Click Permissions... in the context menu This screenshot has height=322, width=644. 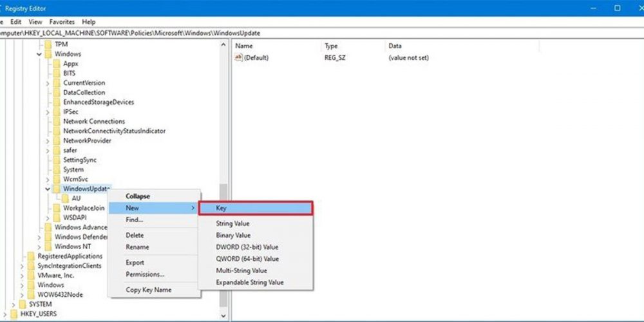[x=145, y=274]
